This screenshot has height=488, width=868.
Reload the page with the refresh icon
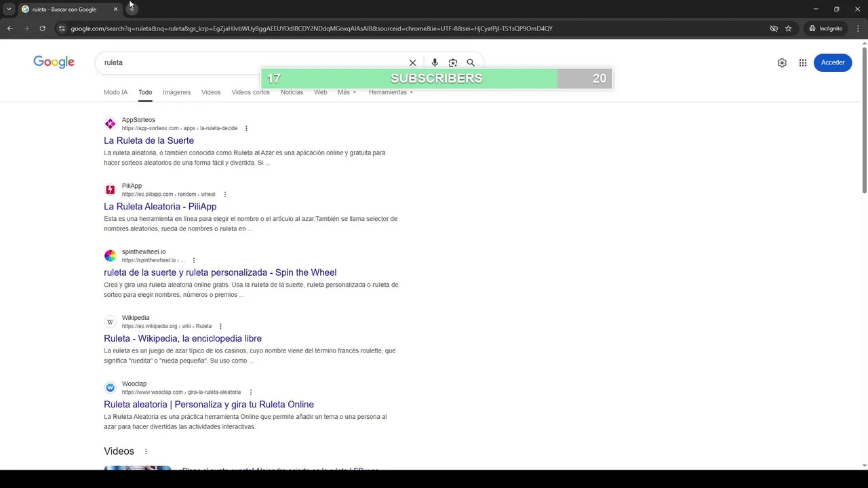pyautogui.click(x=42, y=28)
